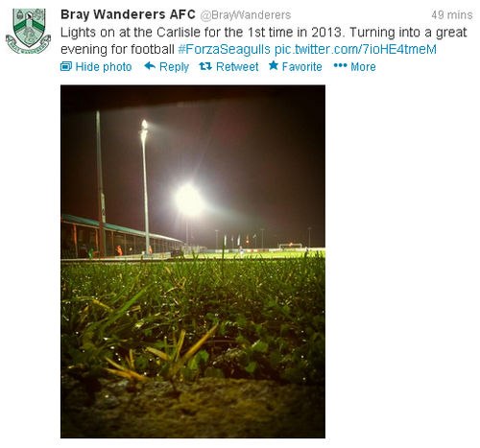The image size is (480, 448).
Task: Click the bright floodlight in the photo
Action: click(189, 200)
